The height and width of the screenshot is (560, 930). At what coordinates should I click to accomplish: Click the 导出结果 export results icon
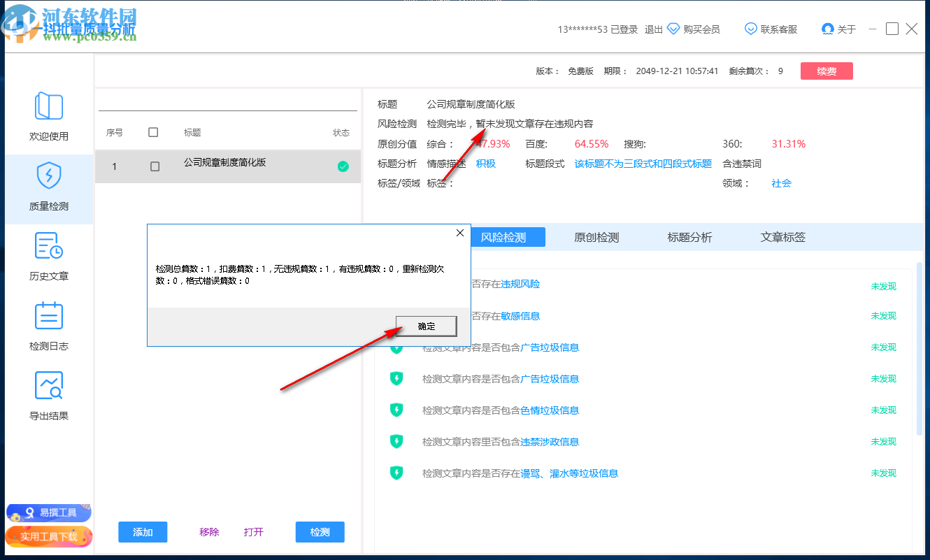(x=48, y=385)
